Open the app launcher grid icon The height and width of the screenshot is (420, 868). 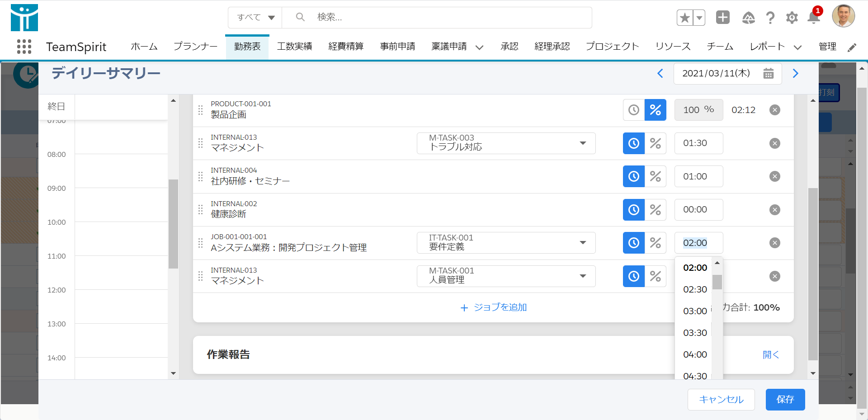24,47
